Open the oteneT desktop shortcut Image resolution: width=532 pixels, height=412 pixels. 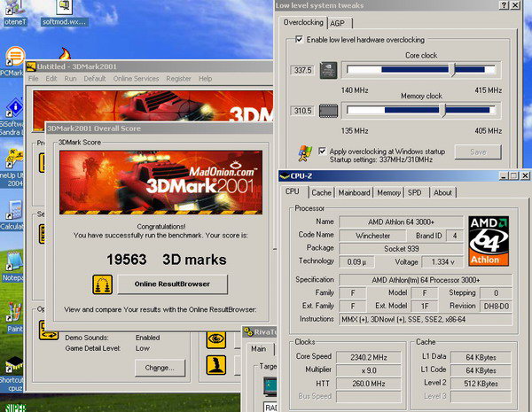15,13
